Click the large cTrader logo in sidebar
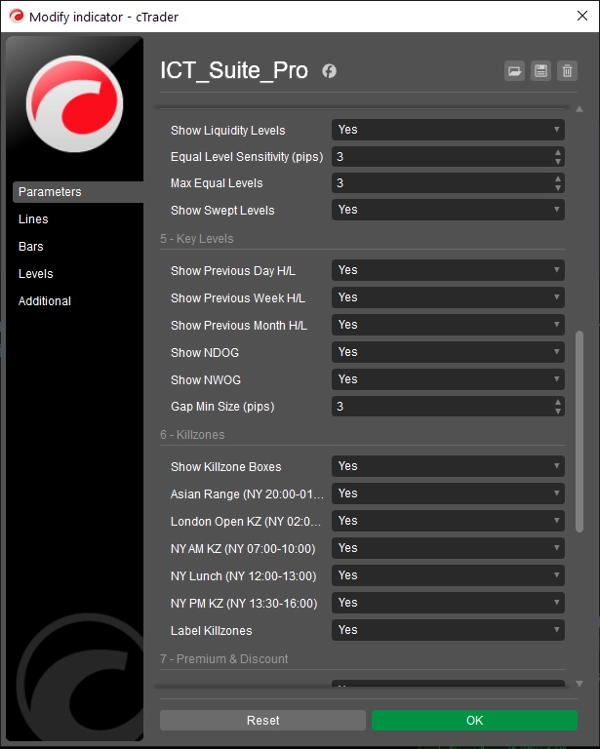 pos(74,104)
